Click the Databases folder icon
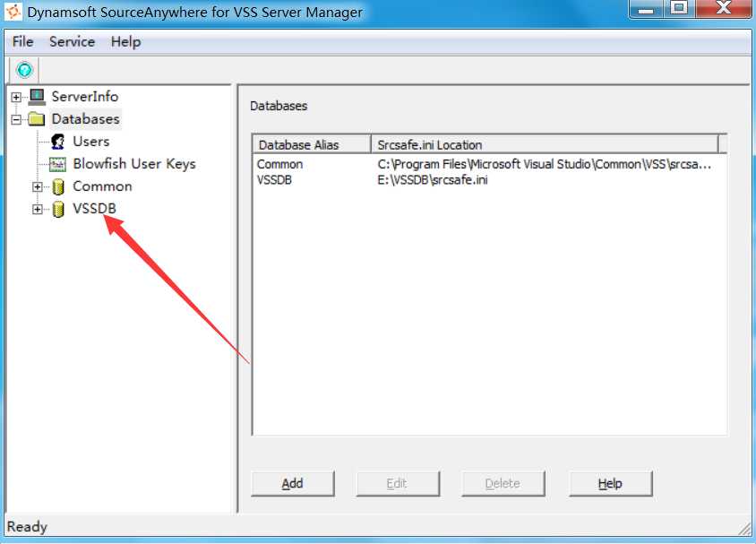Image resolution: width=756 pixels, height=544 pixels. point(37,118)
